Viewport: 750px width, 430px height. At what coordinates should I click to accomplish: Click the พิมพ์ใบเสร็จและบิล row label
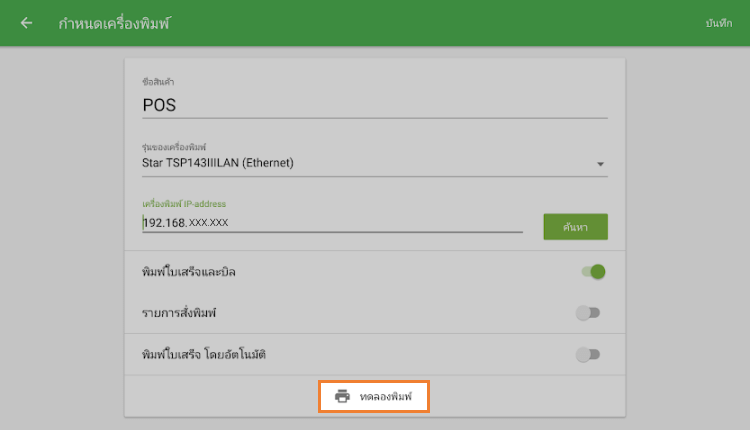pyautogui.click(x=188, y=272)
